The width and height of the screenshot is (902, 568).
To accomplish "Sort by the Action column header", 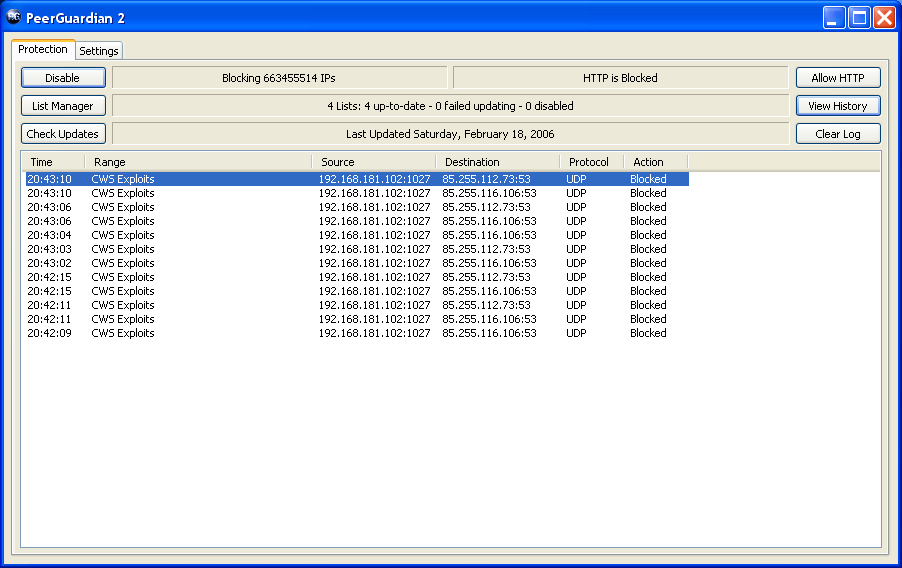I will (656, 162).
